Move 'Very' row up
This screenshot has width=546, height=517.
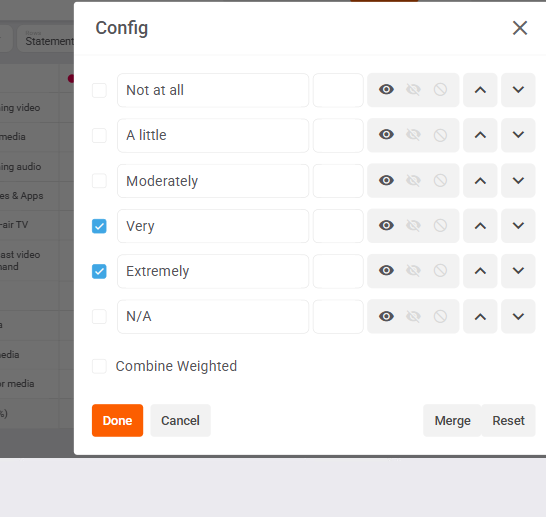point(480,226)
